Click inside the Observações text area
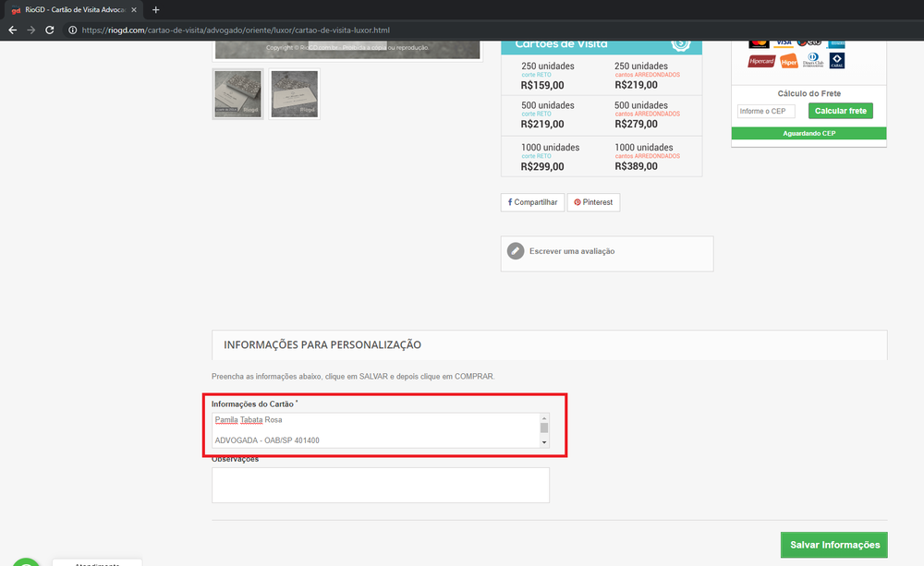This screenshot has width=924, height=566. point(381,486)
